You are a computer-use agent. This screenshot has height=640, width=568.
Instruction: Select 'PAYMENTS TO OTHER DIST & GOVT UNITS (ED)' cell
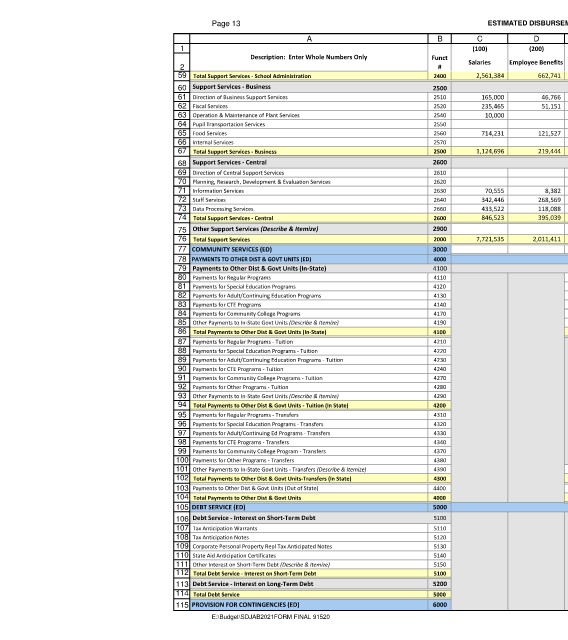pyautogui.click(x=309, y=259)
